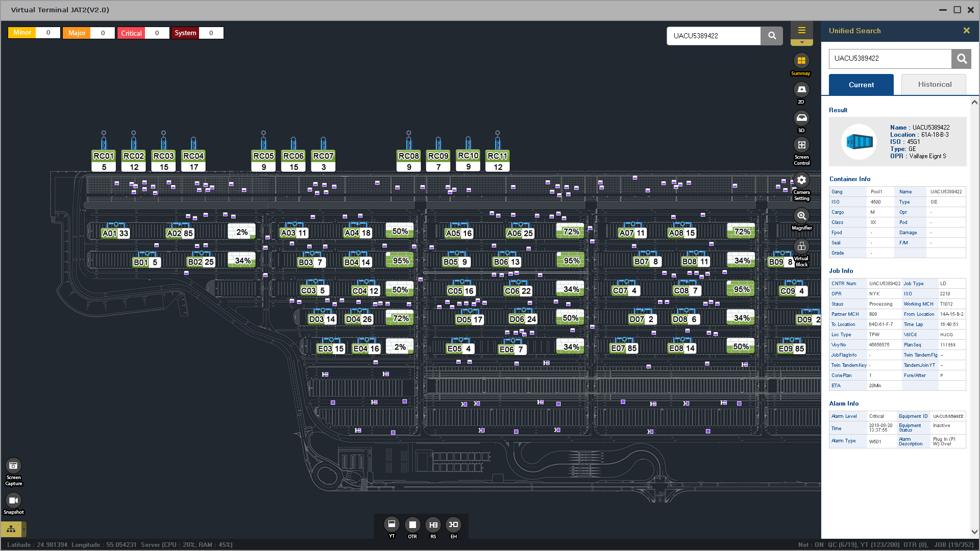Switch to 3D view mode
Viewport: 980px width, 551px height.
[801, 118]
